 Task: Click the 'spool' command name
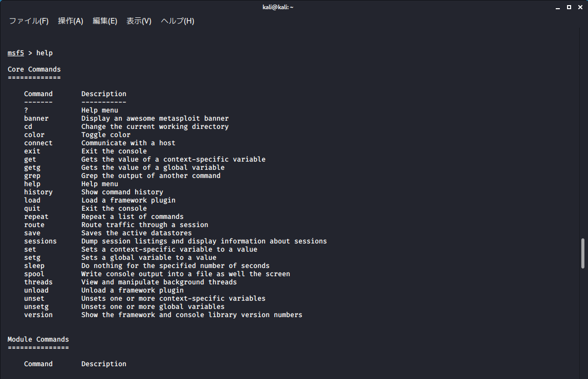[34, 274]
